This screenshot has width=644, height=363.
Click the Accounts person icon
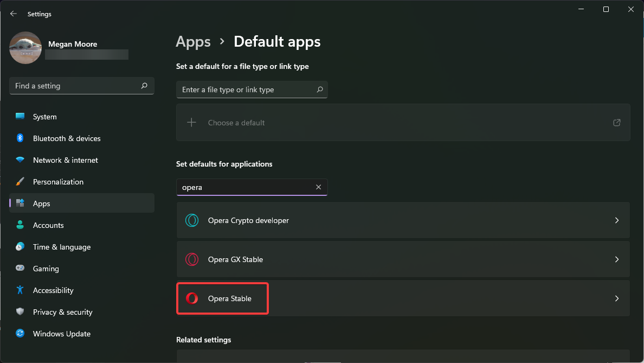click(x=20, y=225)
